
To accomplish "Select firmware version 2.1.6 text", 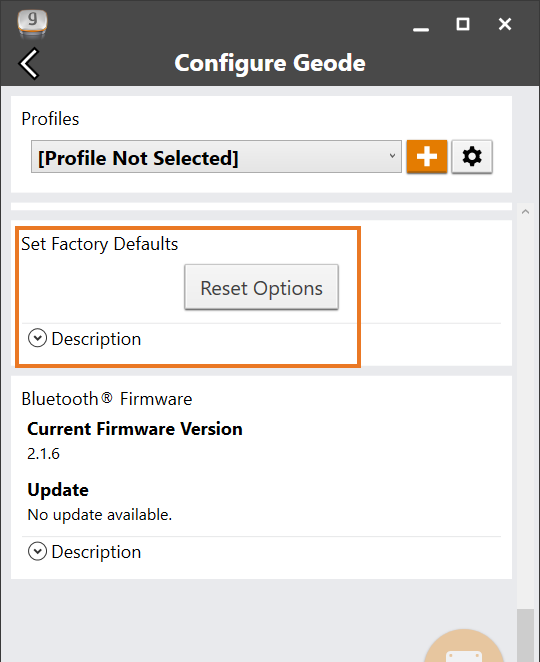I will 43,454.
